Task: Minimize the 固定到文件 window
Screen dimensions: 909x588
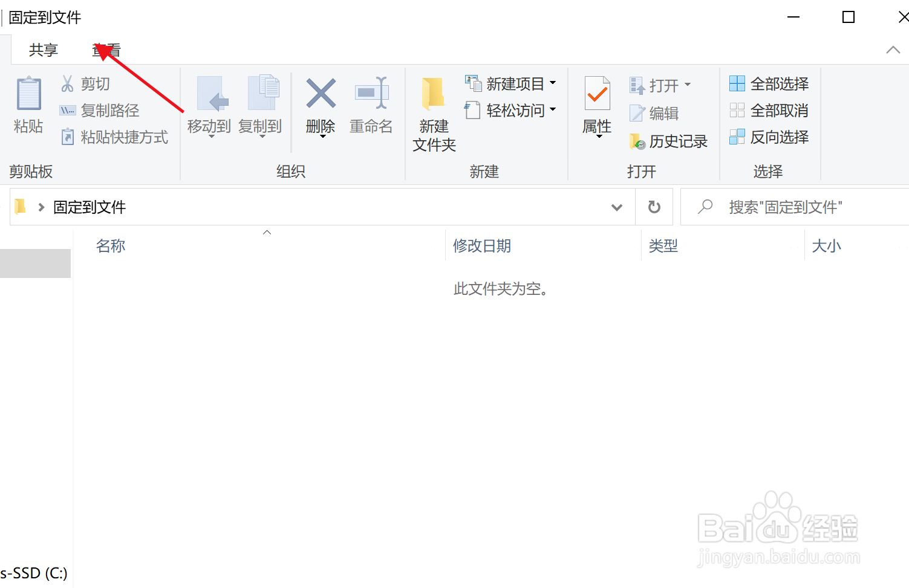Action: click(793, 17)
